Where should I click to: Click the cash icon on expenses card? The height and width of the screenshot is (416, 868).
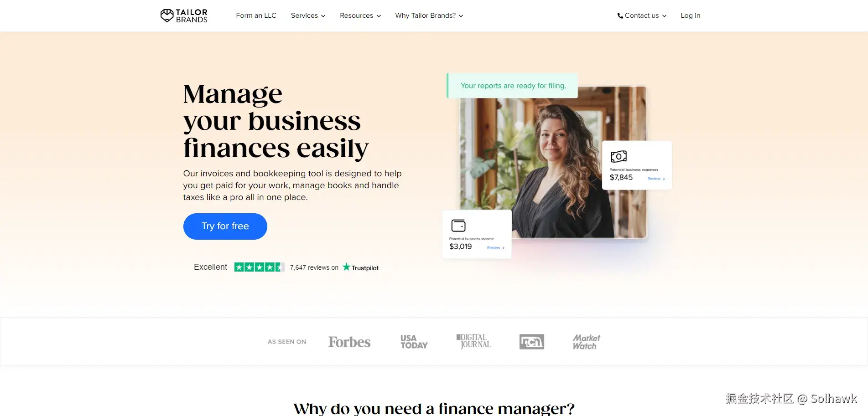tap(619, 157)
